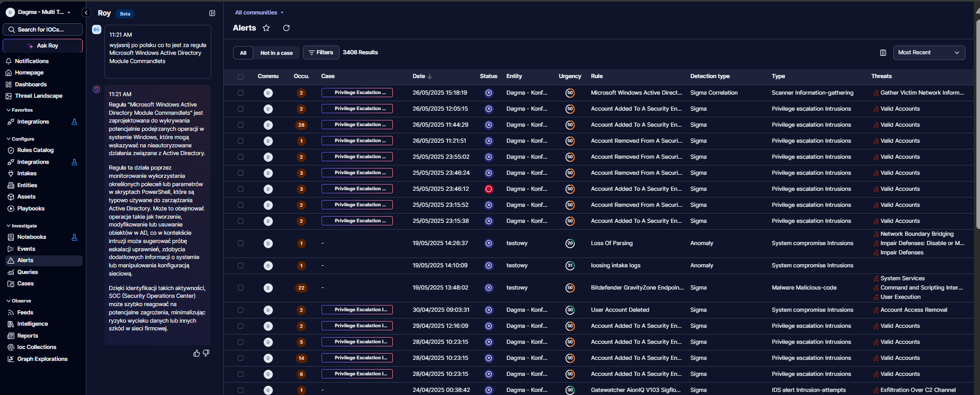
Task: Open the Most Recent sort dropdown
Action: pos(928,53)
